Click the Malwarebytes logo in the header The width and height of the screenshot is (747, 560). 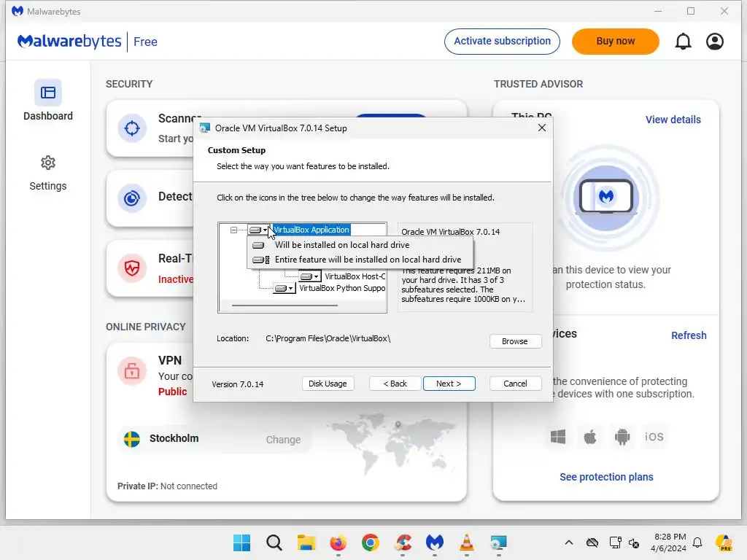pos(69,42)
